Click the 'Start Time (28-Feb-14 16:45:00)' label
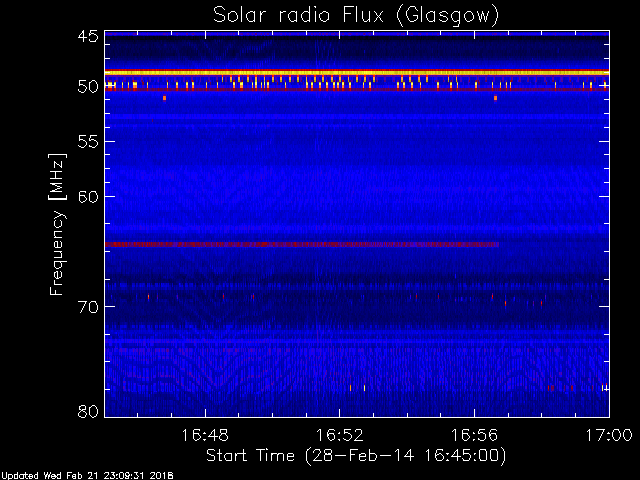 coord(356,455)
